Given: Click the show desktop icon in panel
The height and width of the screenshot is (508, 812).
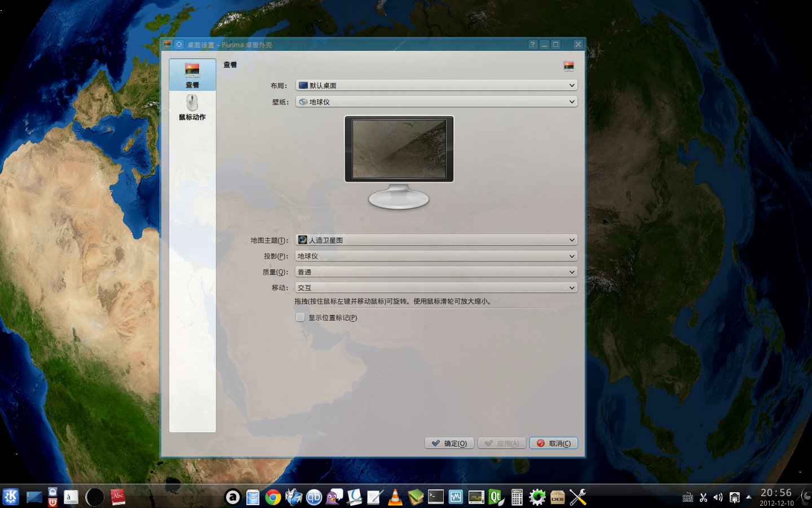Looking at the screenshot, I should [x=34, y=497].
